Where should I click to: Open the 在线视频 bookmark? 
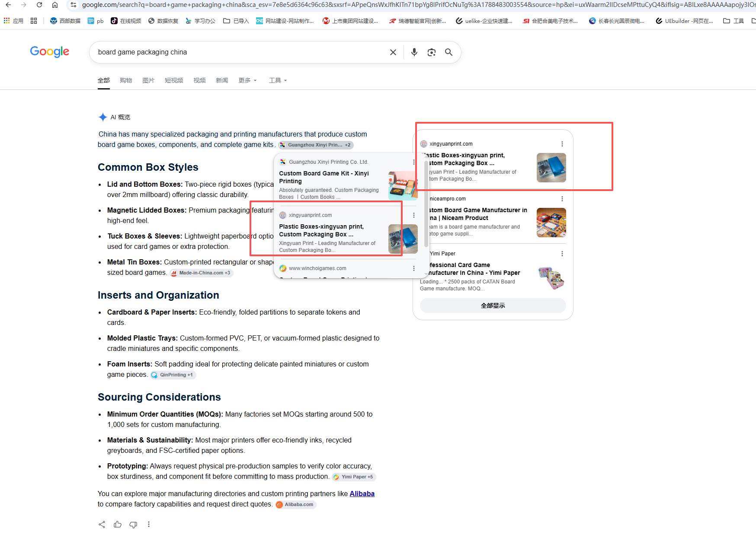[126, 21]
